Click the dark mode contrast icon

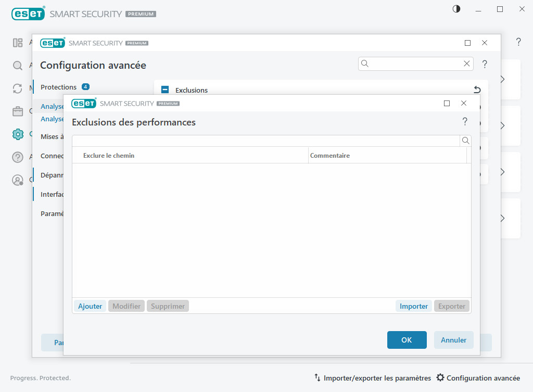click(x=456, y=9)
